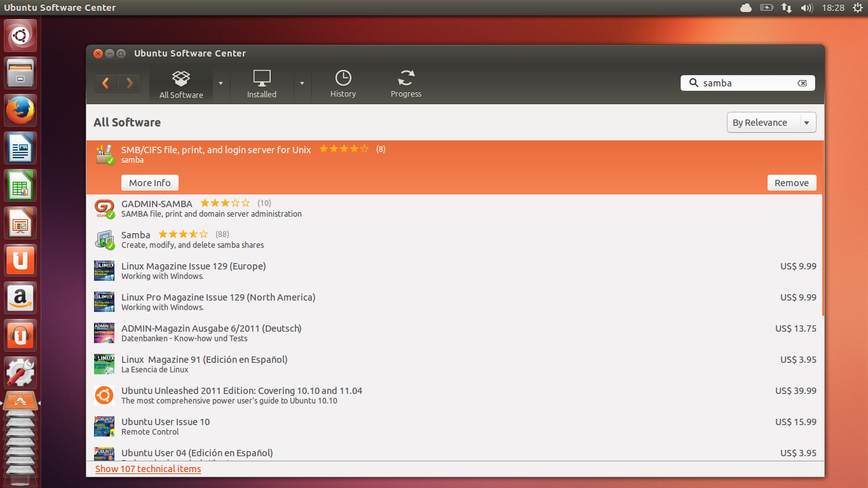
Task: Click the star rating of GADMIN-SAMBA
Action: [225, 203]
